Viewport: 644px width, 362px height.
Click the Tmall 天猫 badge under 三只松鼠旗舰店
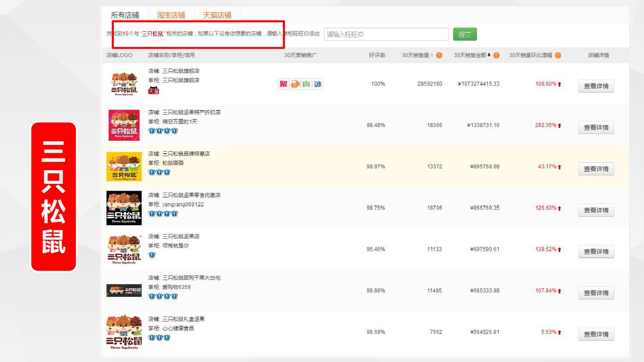(x=154, y=90)
